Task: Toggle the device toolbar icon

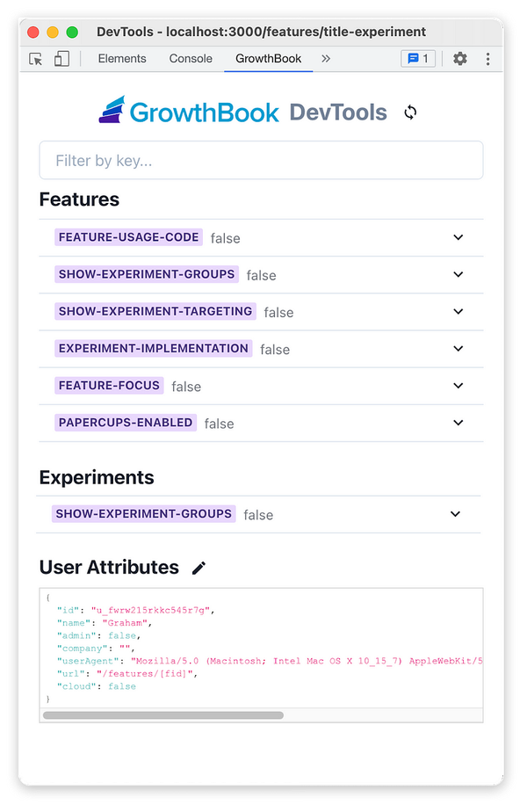Action: click(x=61, y=58)
